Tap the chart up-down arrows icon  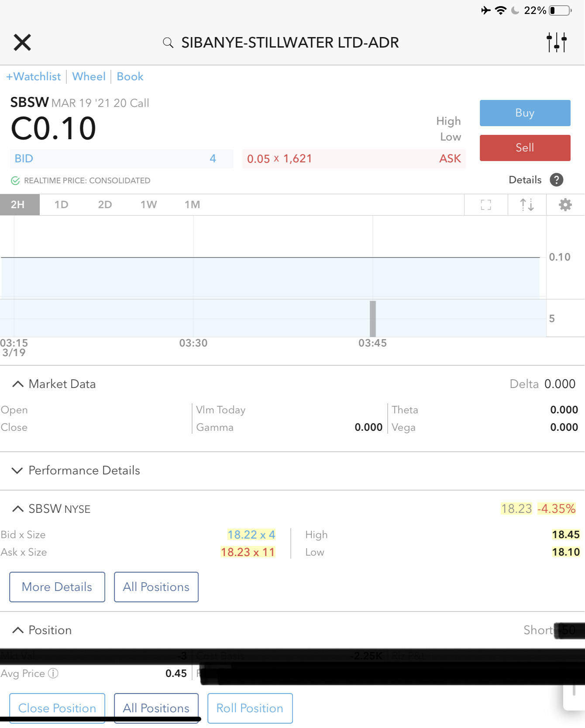click(x=527, y=205)
